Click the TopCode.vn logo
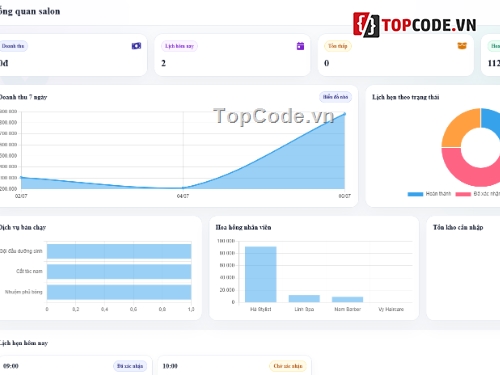Image resolution: width=500 pixels, height=375 pixels. tap(415, 25)
